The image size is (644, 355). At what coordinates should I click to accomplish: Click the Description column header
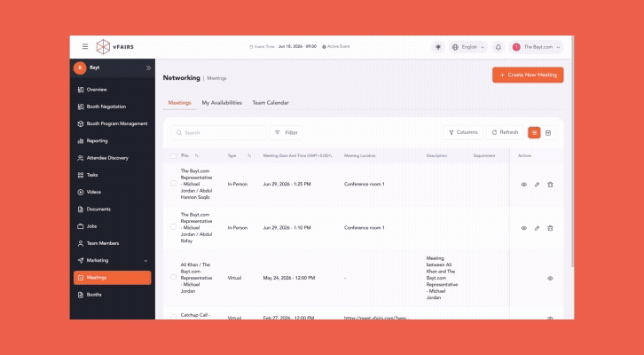click(436, 155)
